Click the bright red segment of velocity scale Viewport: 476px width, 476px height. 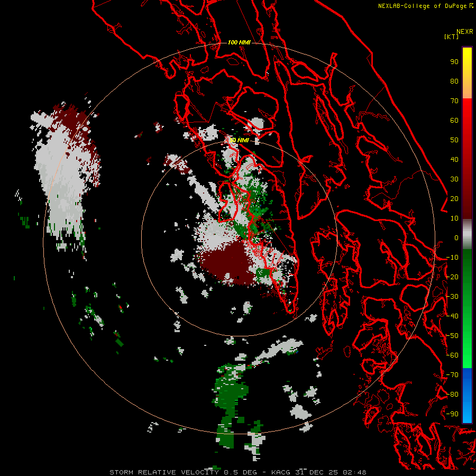pos(467,122)
